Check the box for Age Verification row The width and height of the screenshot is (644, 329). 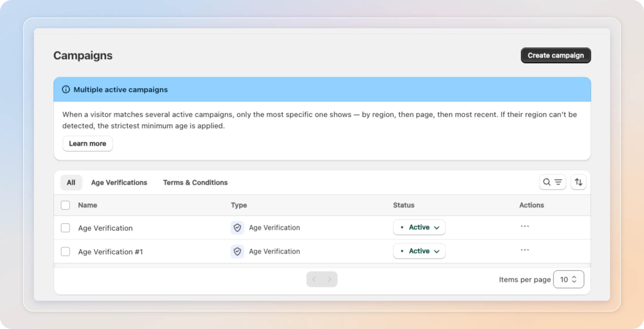[x=65, y=228]
